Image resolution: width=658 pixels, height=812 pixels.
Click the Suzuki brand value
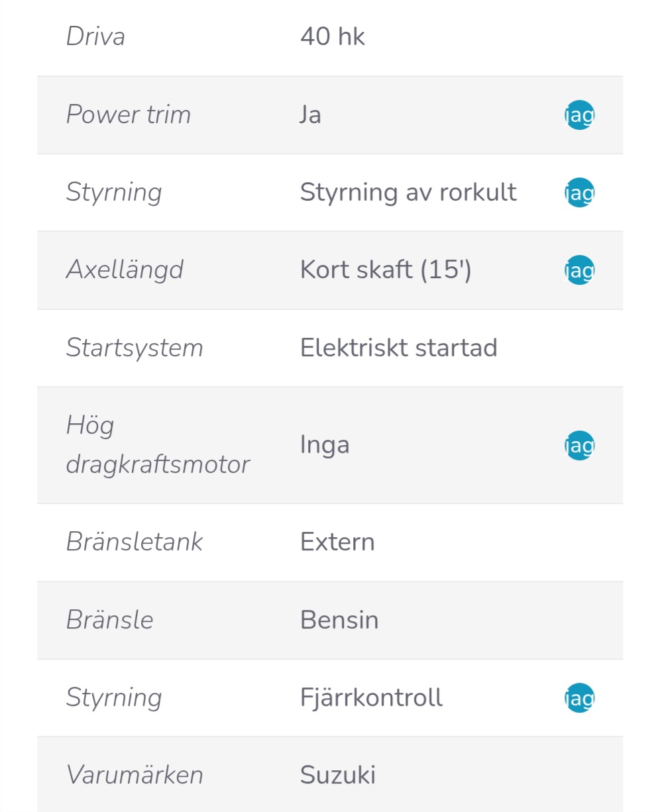point(338,775)
